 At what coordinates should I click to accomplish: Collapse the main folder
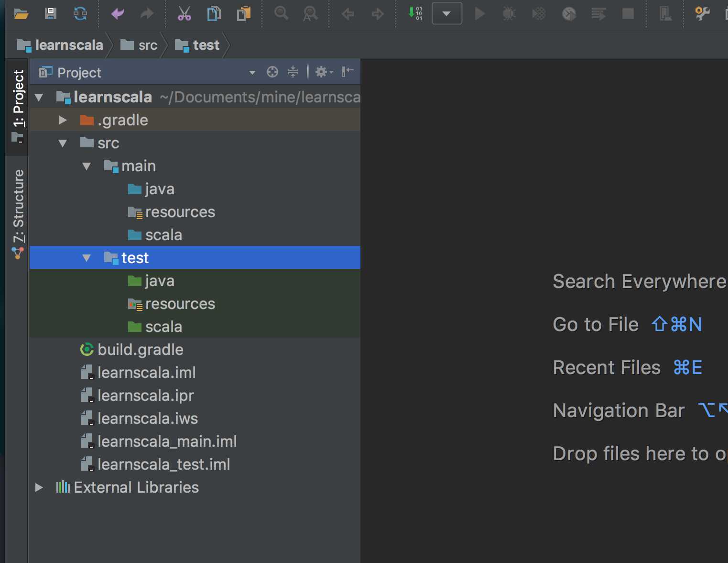point(87,166)
